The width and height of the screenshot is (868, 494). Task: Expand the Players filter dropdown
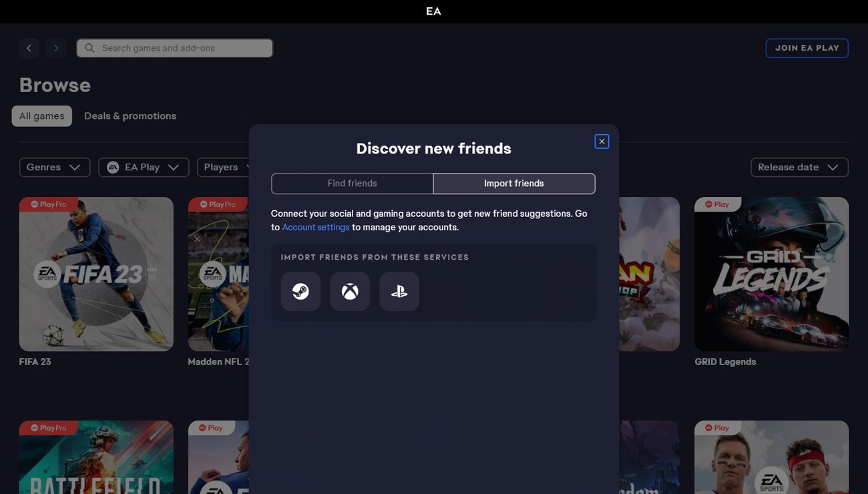(223, 167)
